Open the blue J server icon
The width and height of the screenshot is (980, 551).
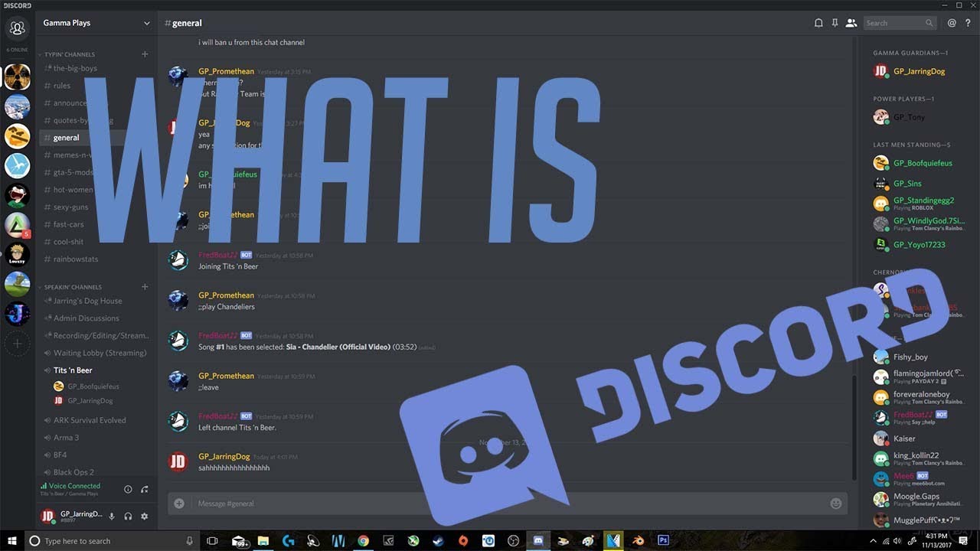pos(17,313)
